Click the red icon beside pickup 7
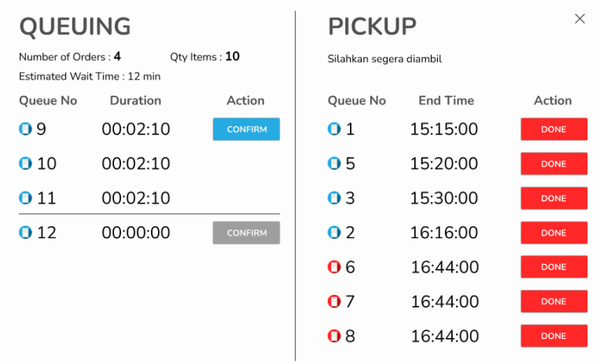Viewport: 607px width, 364px height. click(x=334, y=302)
